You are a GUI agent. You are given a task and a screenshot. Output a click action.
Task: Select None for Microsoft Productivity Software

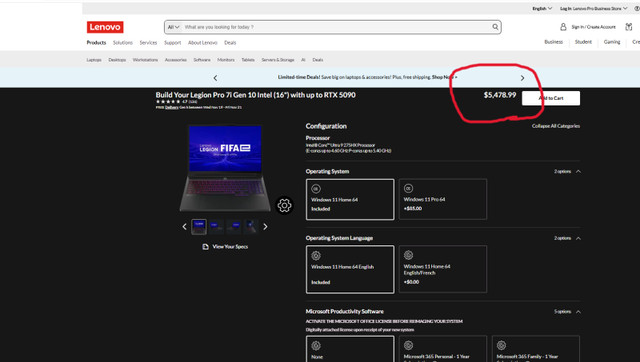[x=350, y=349]
